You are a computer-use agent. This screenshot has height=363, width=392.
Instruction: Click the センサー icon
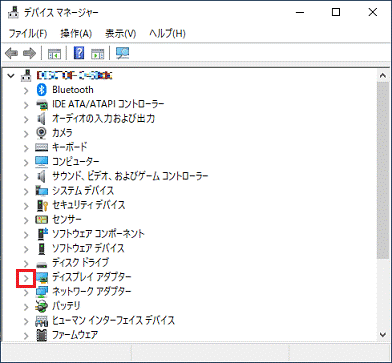tap(41, 220)
